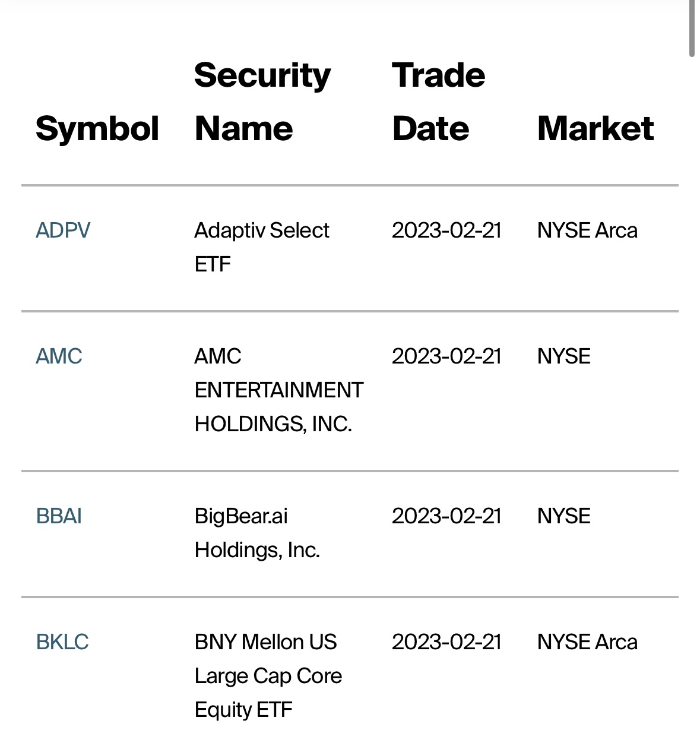
Task: Click the Market column header
Action: pos(595,129)
